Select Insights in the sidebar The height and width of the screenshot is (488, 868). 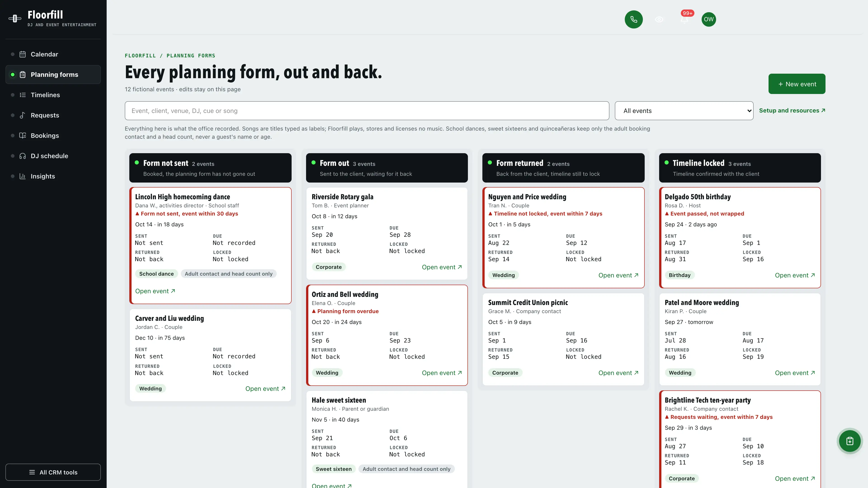point(53,176)
